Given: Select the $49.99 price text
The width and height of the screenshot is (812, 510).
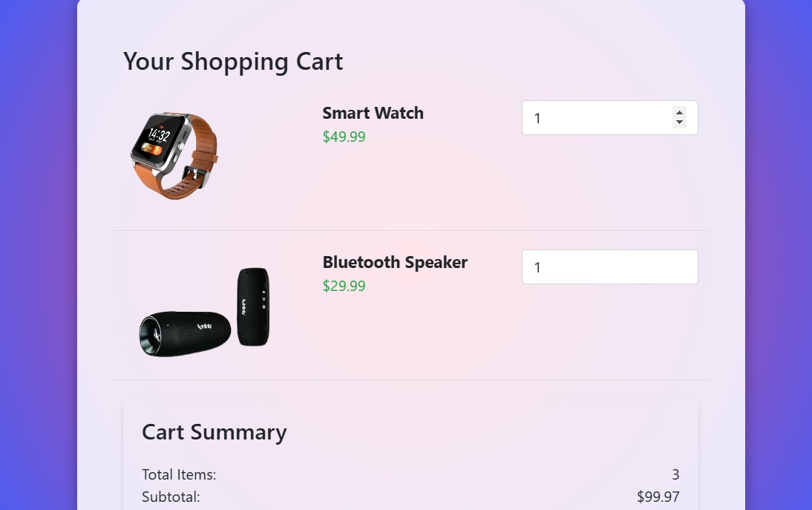Looking at the screenshot, I should click(x=344, y=137).
